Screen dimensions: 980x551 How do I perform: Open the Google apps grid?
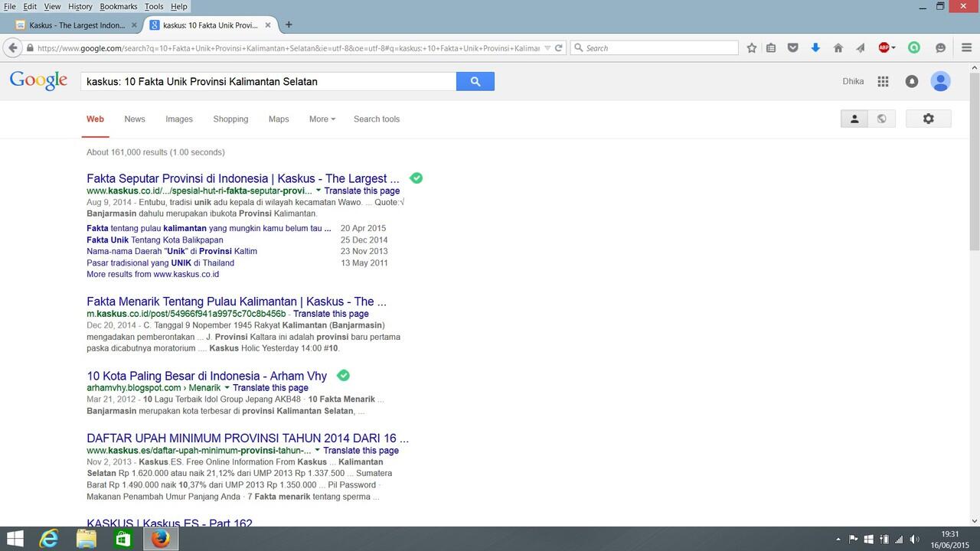tap(883, 81)
